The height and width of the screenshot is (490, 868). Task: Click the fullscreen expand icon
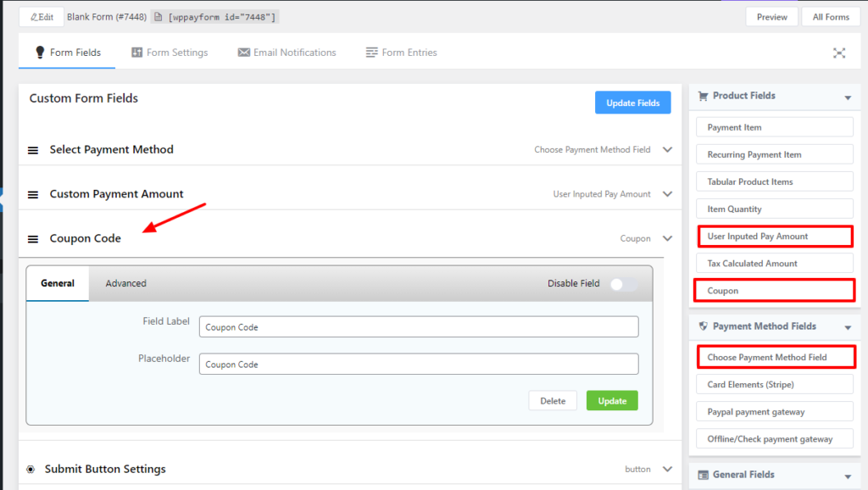coord(838,53)
